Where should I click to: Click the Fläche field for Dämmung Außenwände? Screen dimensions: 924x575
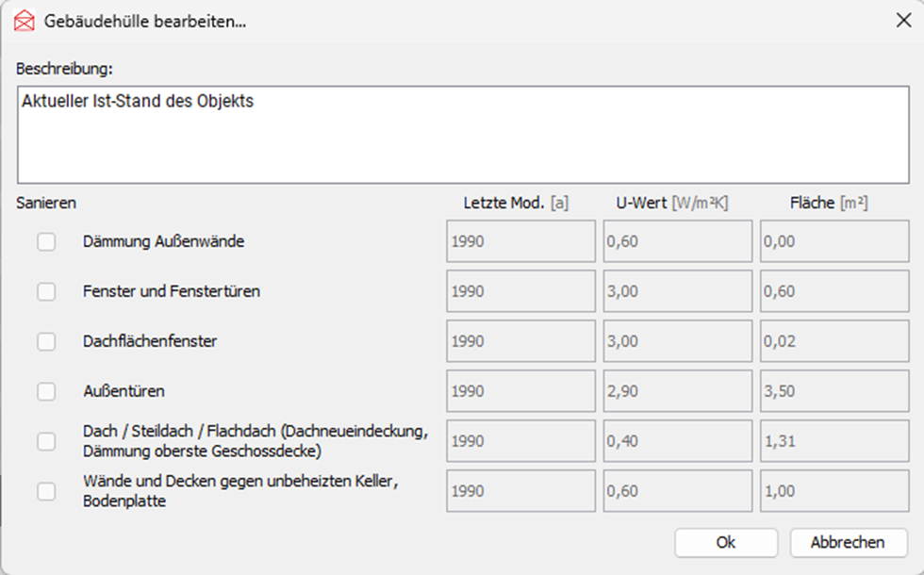[x=834, y=241]
